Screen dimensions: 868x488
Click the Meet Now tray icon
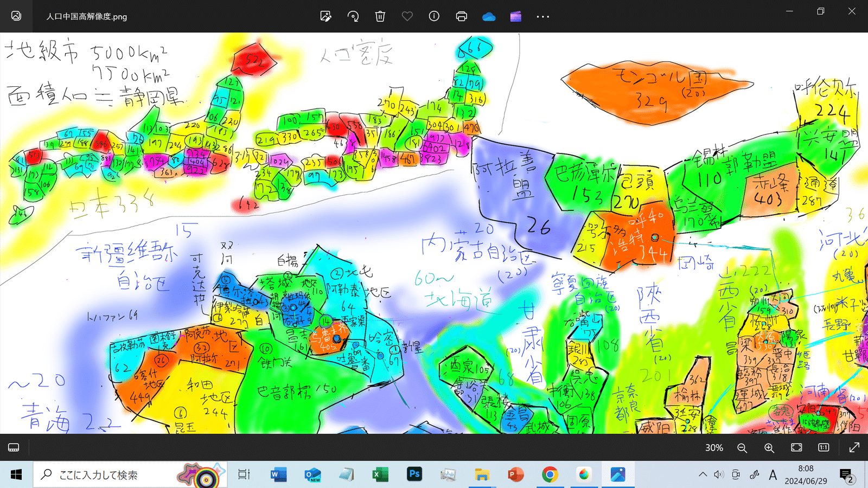tap(736, 475)
